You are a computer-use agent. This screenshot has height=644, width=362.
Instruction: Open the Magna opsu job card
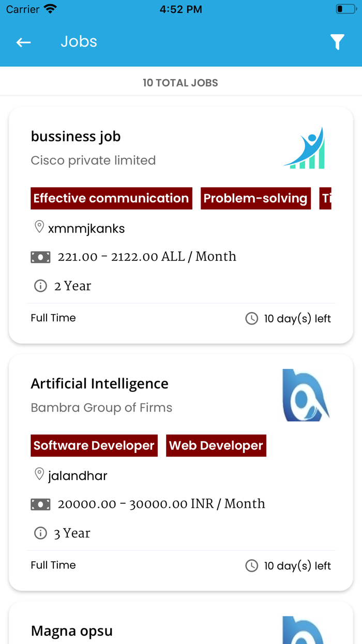pos(72,631)
